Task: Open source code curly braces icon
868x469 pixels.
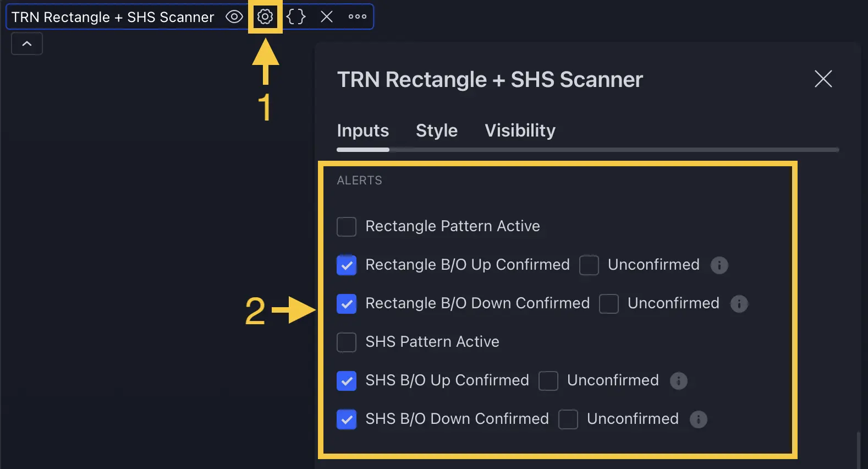Action: click(296, 17)
